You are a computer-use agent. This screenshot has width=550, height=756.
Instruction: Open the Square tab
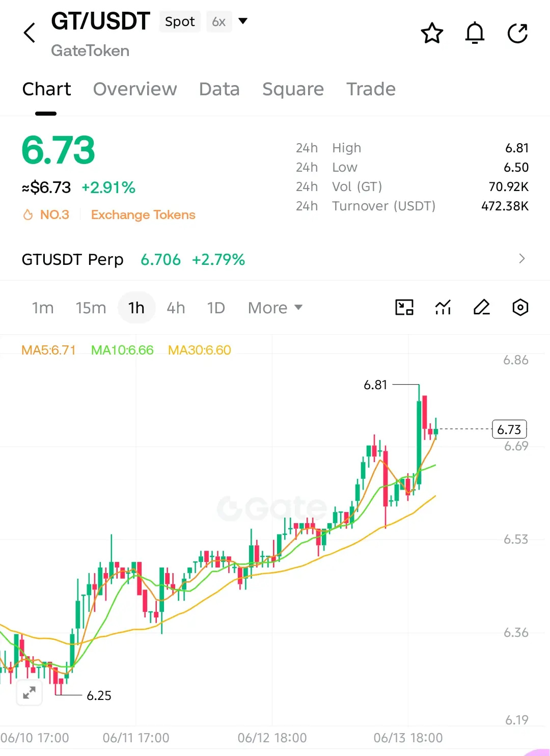click(293, 89)
